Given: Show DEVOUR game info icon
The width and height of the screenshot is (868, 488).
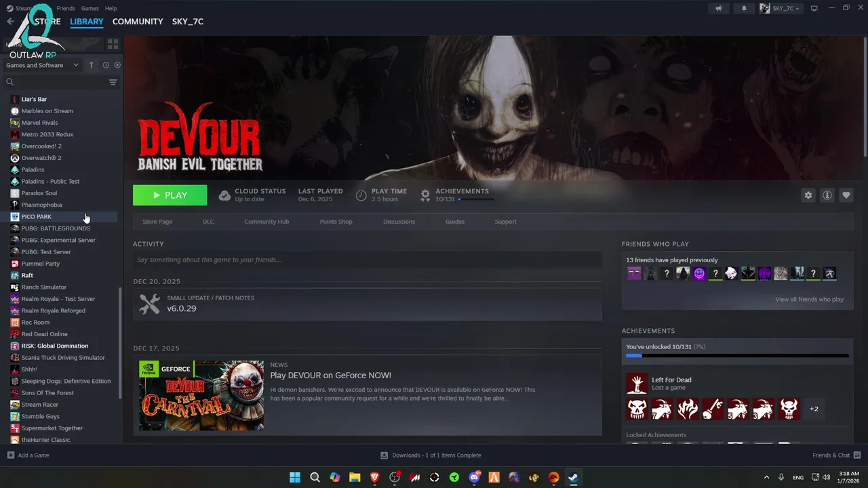Looking at the screenshot, I should point(827,195).
